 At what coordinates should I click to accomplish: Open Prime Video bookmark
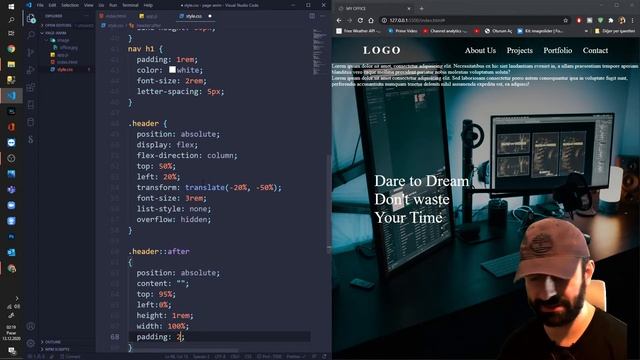pyautogui.click(x=403, y=31)
